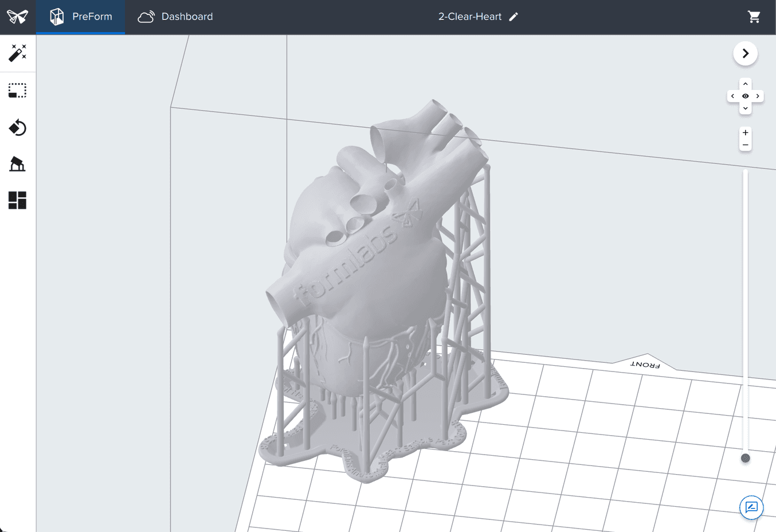Image resolution: width=776 pixels, height=532 pixels.
Task: Switch to the Dashboard tab
Action: tap(175, 17)
